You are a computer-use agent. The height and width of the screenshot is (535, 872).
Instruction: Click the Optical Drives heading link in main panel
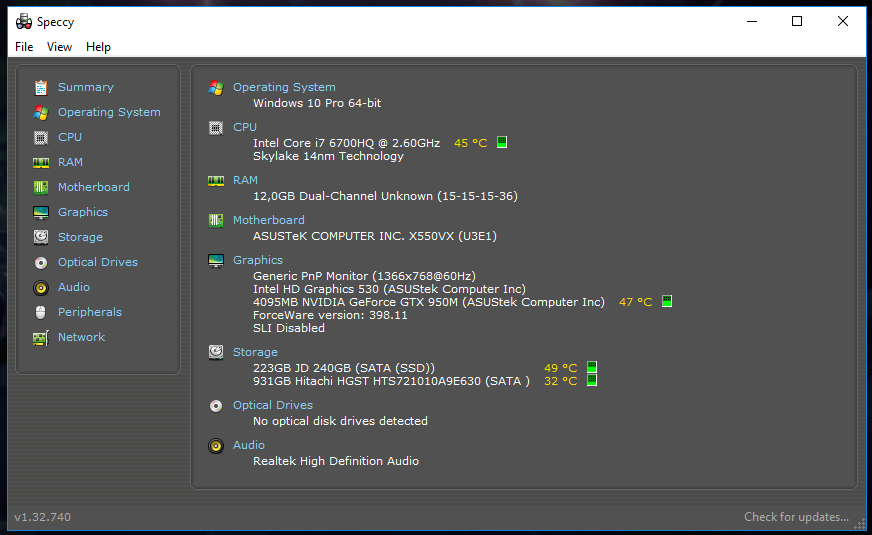coord(272,405)
